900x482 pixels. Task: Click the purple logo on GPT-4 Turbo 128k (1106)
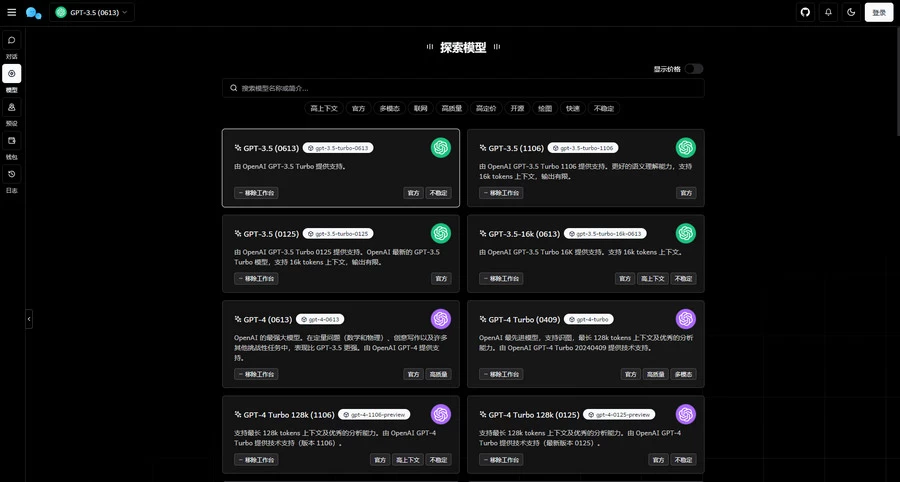pos(441,414)
